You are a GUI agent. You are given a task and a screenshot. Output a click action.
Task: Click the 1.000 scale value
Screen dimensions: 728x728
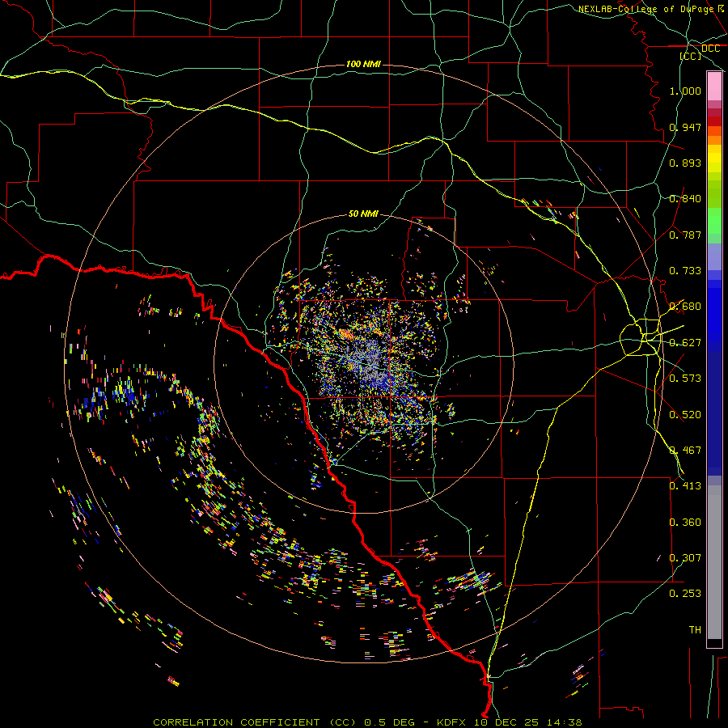click(x=685, y=91)
